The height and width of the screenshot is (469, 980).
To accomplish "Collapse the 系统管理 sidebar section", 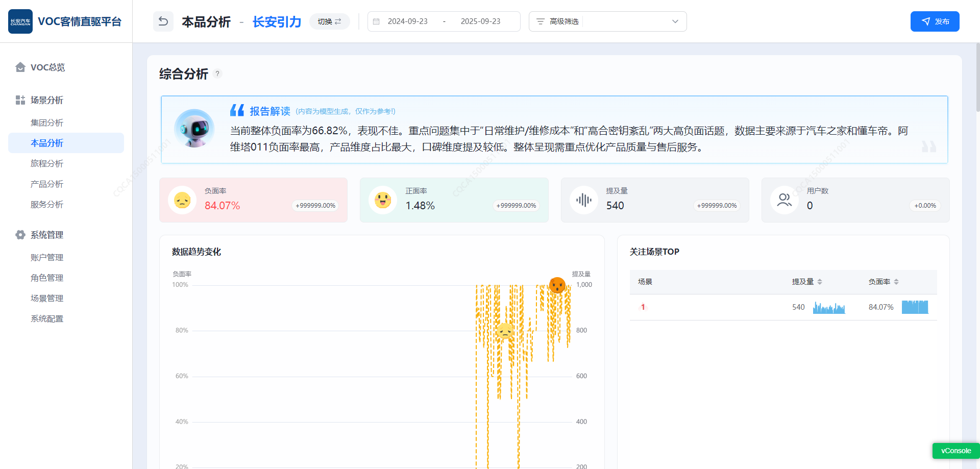I will coord(47,235).
